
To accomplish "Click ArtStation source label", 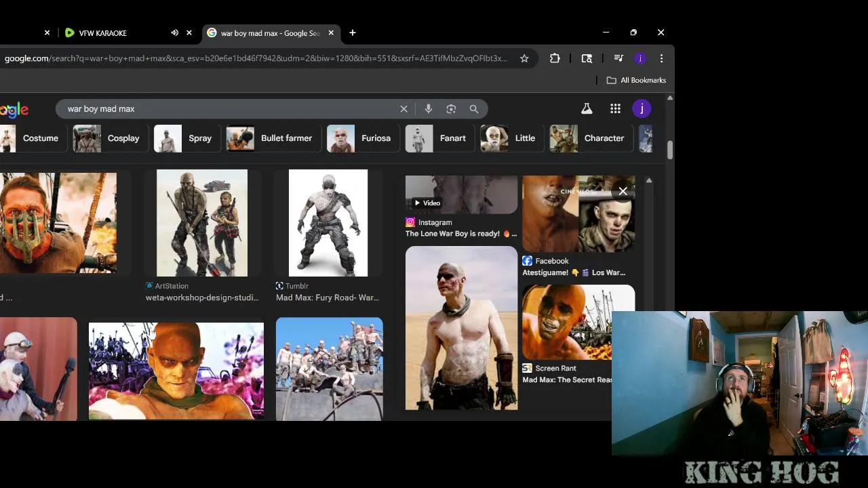I will (x=172, y=286).
